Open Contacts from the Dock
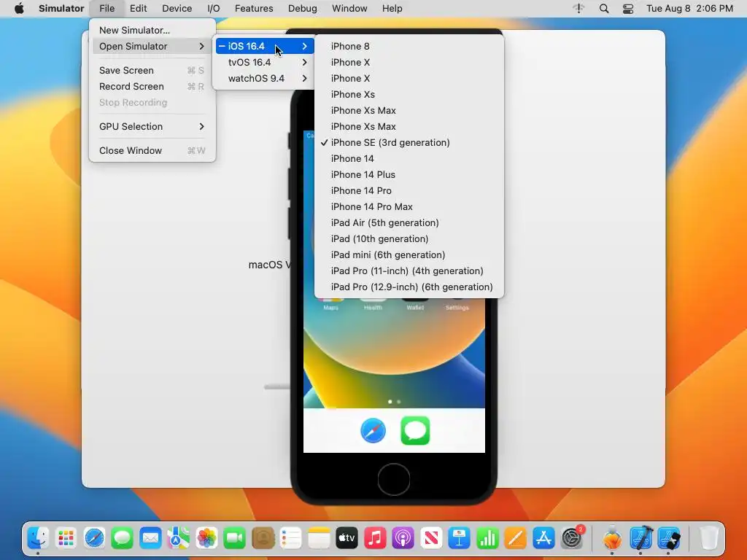The width and height of the screenshot is (747, 560). pyautogui.click(x=263, y=538)
